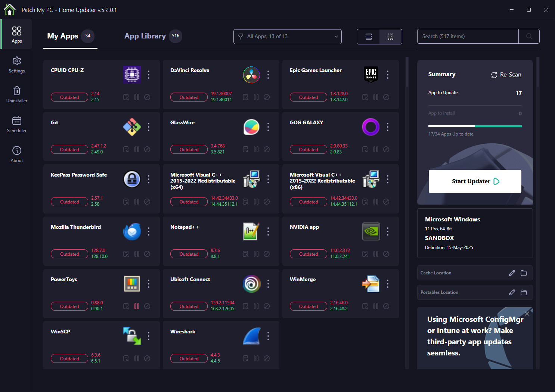555x392 pixels.
Task: Switch to grid view layout
Action: (x=391, y=37)
